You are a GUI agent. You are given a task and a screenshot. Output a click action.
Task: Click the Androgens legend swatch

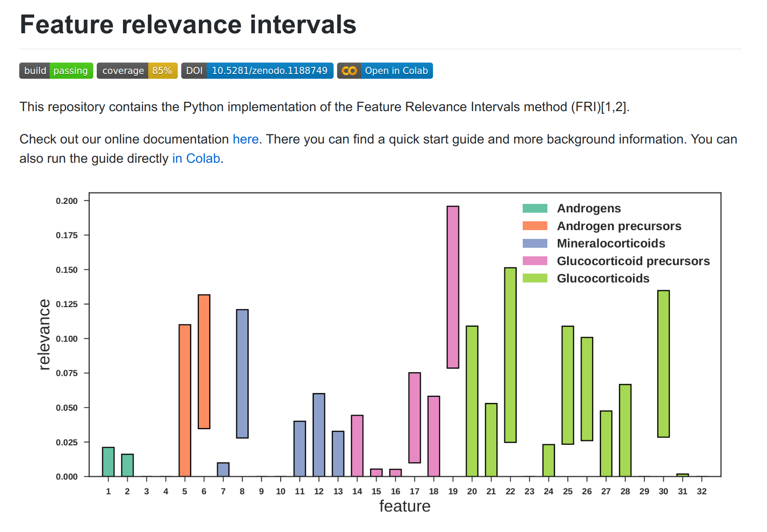[x=535, y=209]
